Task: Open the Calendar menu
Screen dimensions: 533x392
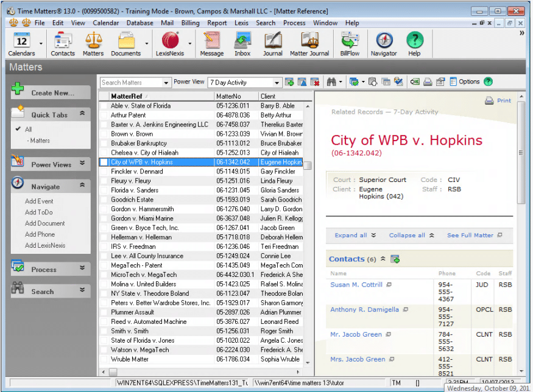Action: tap(106, 23)
